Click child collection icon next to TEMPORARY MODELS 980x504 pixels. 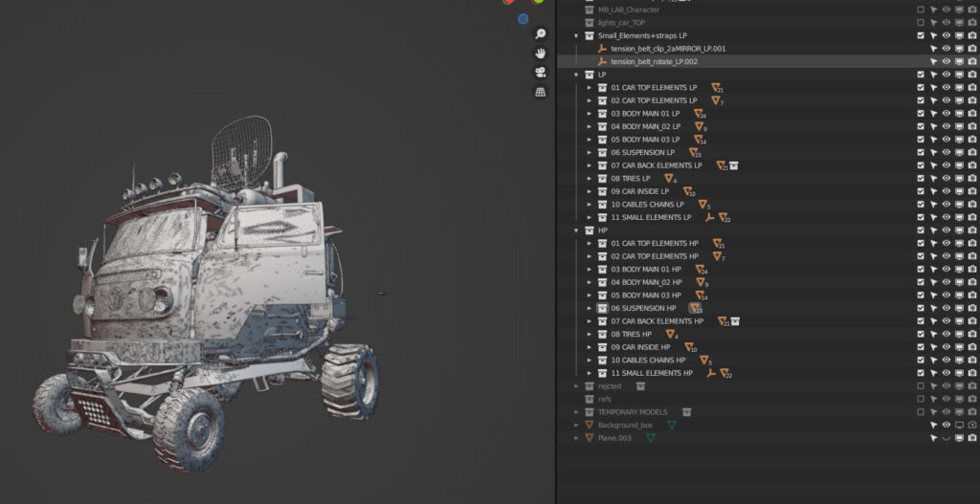point(687,411)
